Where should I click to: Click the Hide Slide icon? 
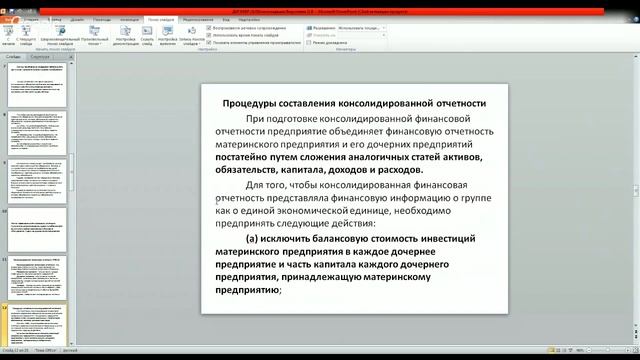coord(147,35)
